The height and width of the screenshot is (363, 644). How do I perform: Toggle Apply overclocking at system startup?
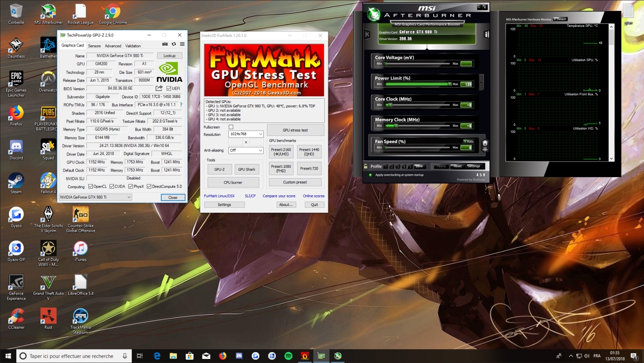pyautogui.click(x=370, y=175)
